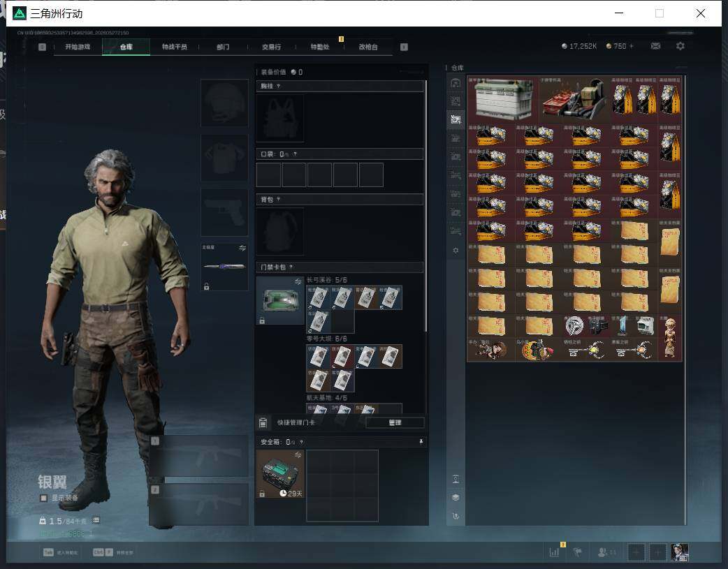Open the mail envelope icon
Image resolution: width=728 pixels, height=569 pixels.
coord(655,46)
